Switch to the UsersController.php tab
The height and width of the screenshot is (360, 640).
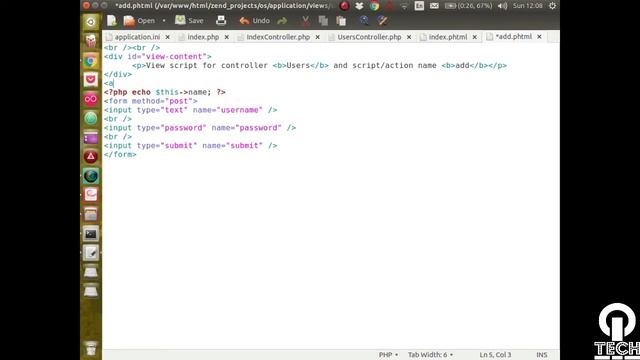[369, 37]
